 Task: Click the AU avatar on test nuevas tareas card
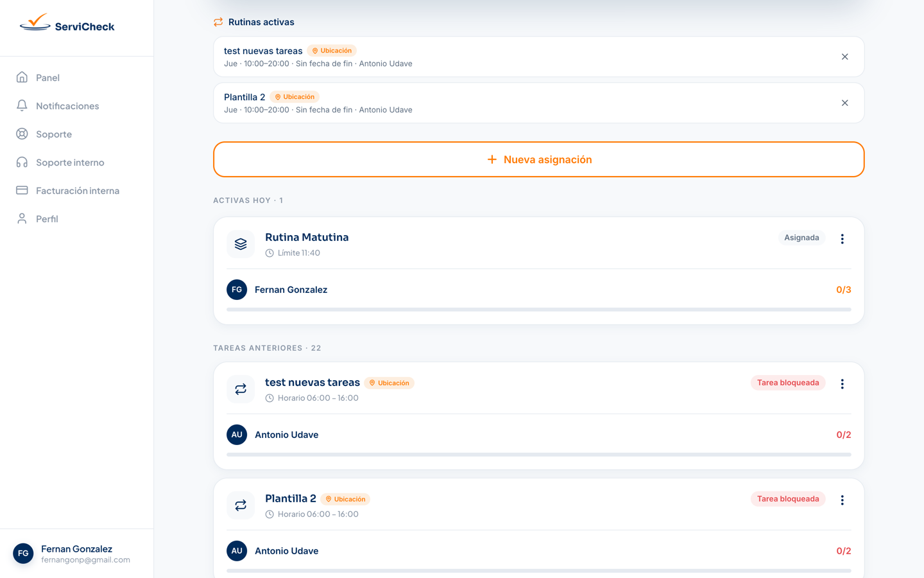237,435
